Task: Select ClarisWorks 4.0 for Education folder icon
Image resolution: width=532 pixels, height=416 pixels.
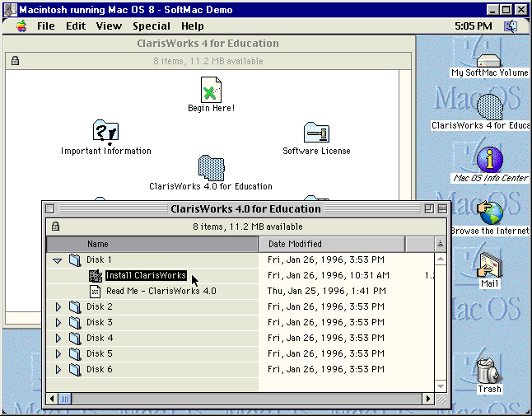Action: pyautogui.click(x=211, y=168)
